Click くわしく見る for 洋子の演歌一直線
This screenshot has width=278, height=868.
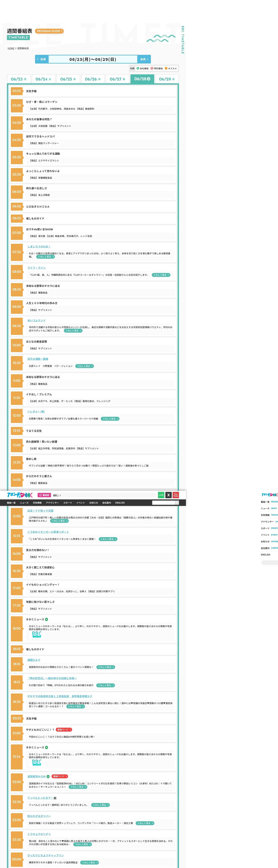pyautogui.click(x=84, y=366)
